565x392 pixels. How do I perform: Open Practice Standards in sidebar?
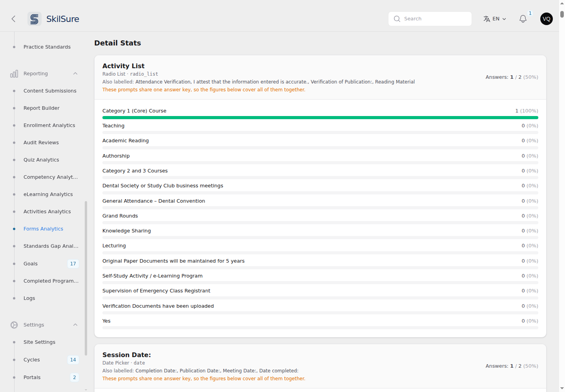click(x=47, y=47)
